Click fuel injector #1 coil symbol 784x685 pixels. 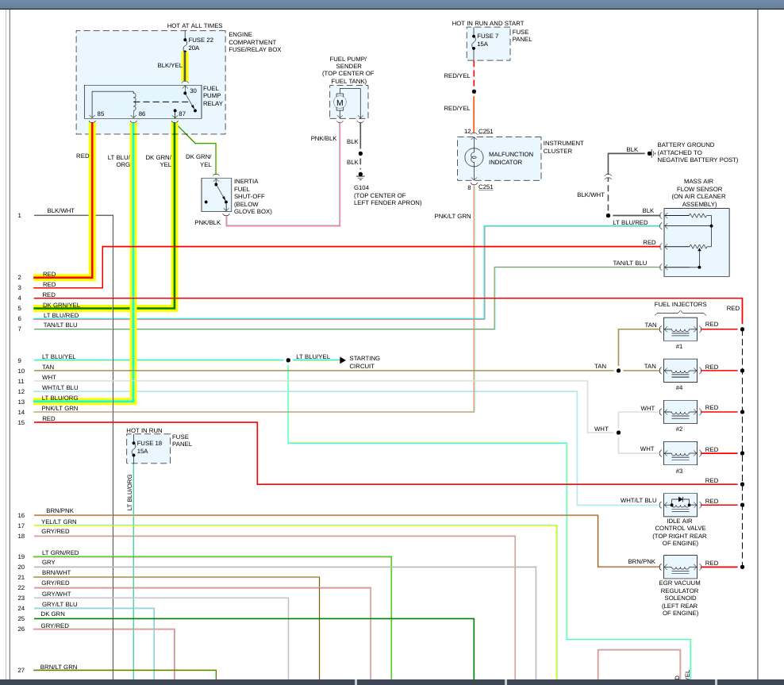point(680,329)
